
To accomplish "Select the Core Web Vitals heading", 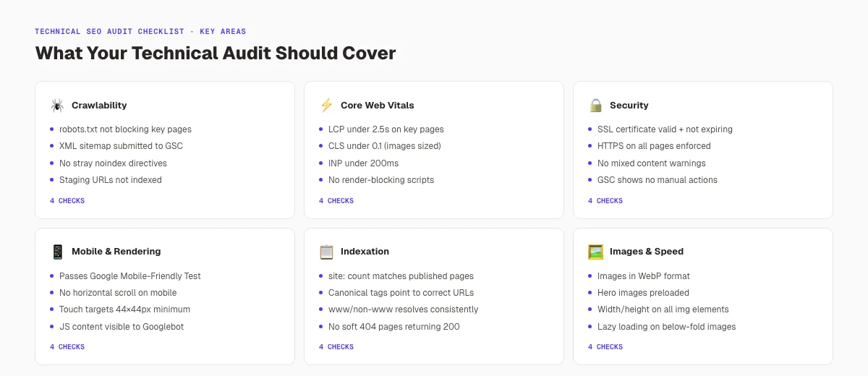I will pyautogui.click(x=378, y=106).
